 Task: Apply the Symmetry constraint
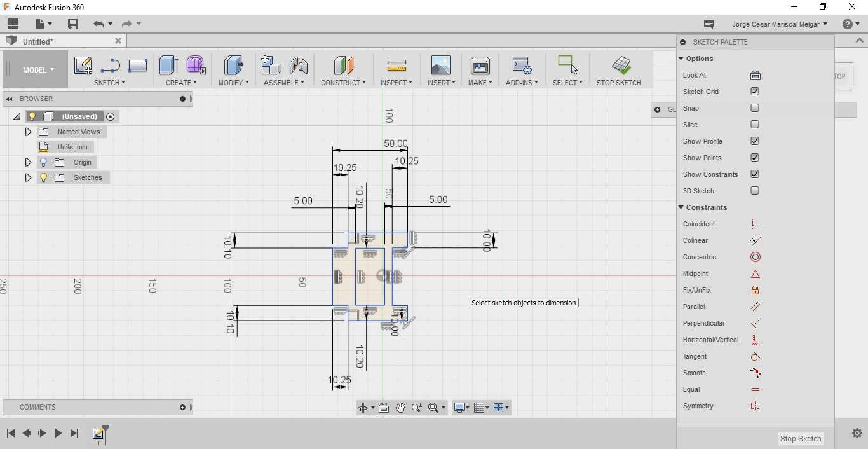[755, 406]
